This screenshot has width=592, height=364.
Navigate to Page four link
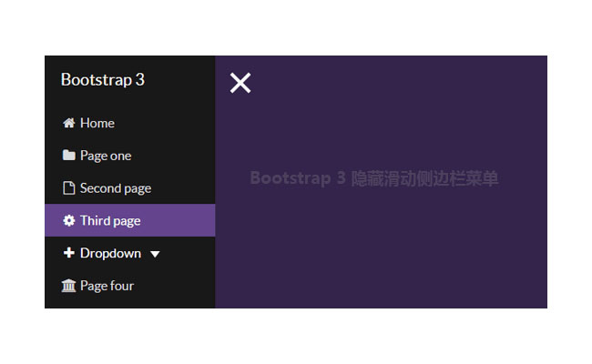tap(107, 286)
